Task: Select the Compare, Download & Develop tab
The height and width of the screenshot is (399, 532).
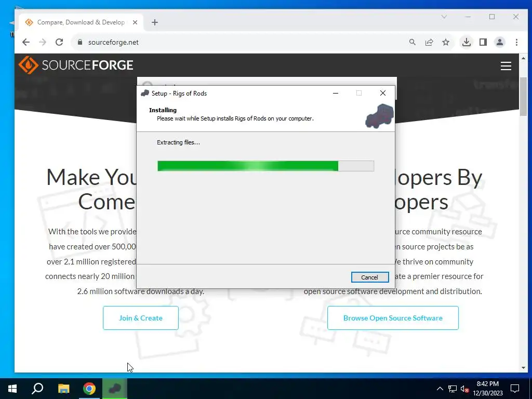Action: pos(81,22)
